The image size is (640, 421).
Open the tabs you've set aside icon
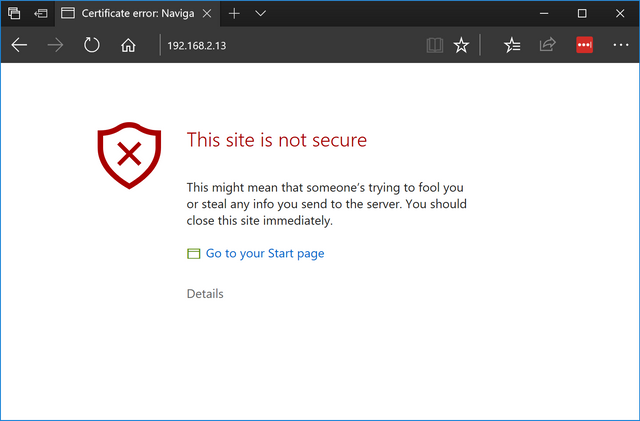click(14, 13)
